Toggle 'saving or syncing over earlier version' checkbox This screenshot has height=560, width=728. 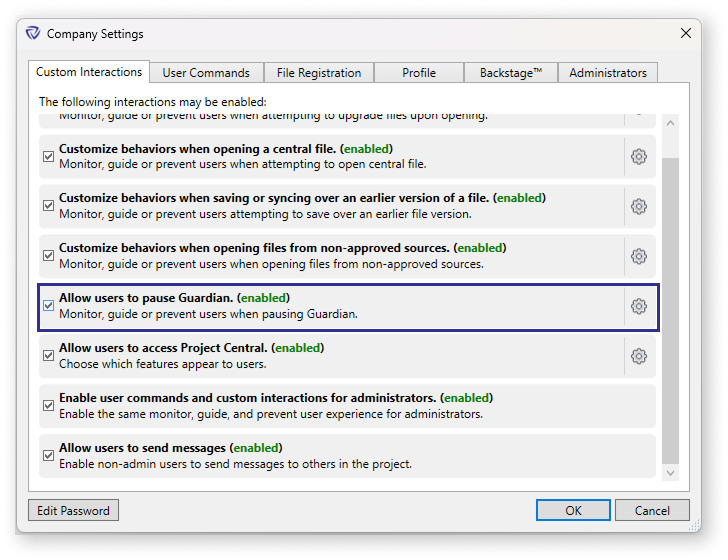(48, 206)
